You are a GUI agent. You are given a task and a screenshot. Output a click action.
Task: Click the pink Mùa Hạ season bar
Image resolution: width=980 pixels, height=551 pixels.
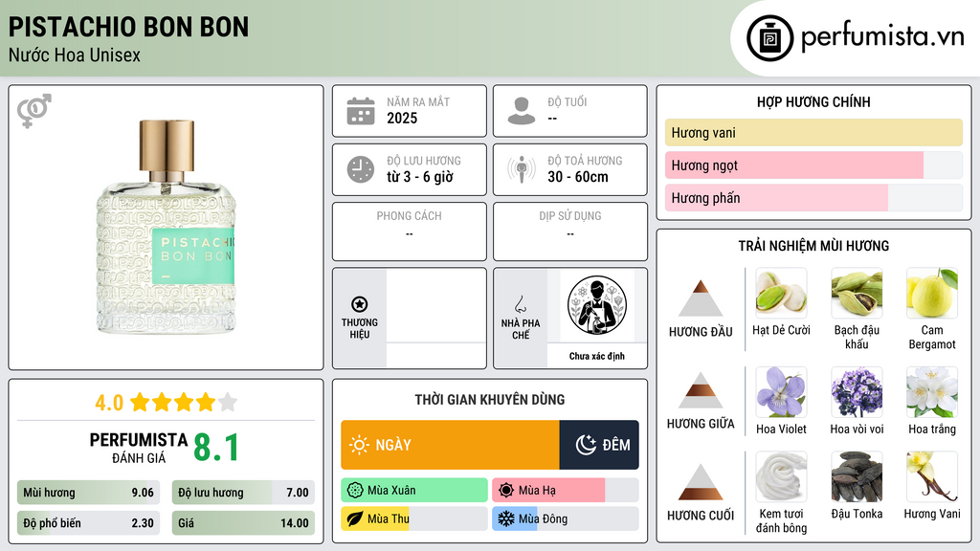coord(566,491)
